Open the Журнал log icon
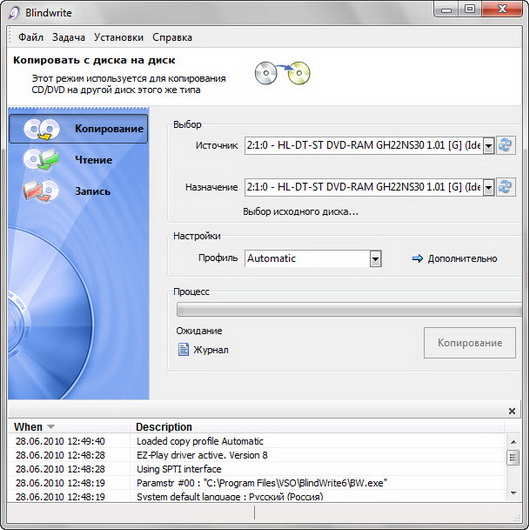The width and height of the screenshot is (529, 530). (183, 350)
